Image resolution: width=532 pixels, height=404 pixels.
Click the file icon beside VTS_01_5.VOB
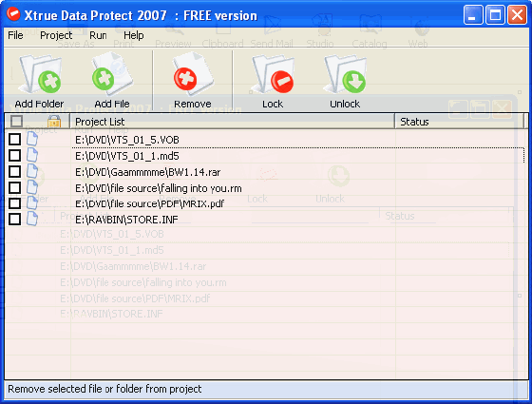tap(32, 139)
